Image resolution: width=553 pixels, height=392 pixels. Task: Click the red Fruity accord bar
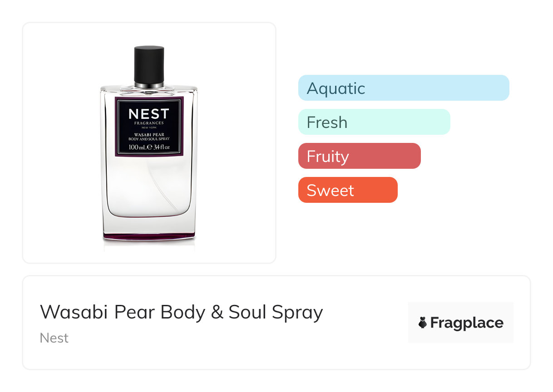point(359,156)
